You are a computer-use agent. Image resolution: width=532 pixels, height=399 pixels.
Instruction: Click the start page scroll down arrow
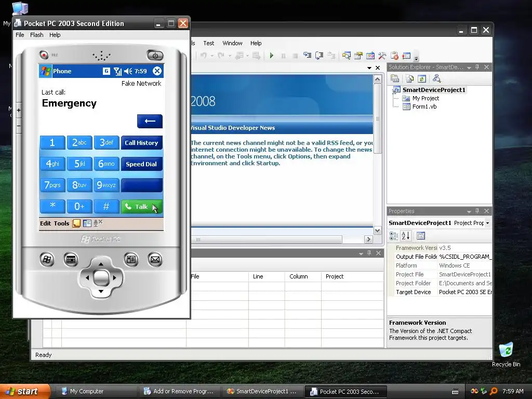point(377,230)
